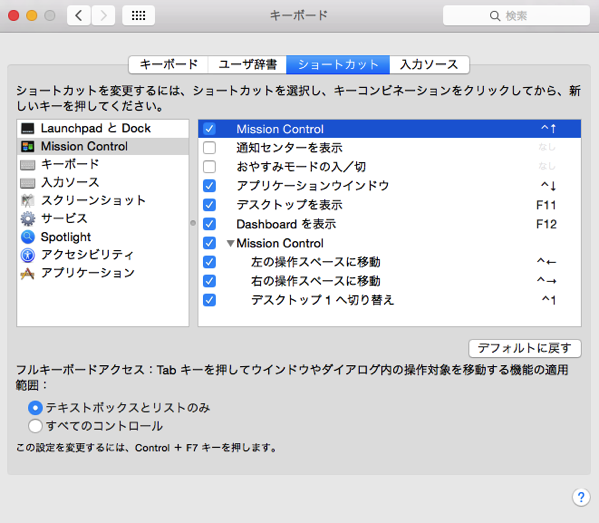Click the アクセシビリティ icon

tap(28, 255)
